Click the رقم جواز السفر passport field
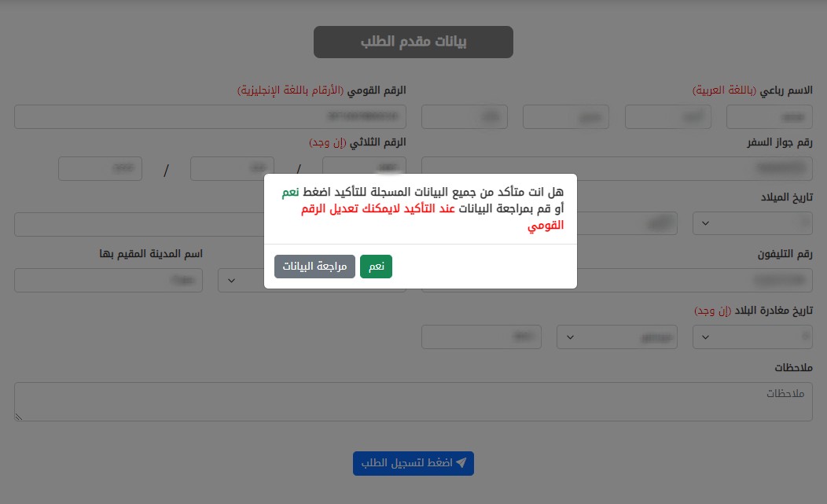The height and width of the screenshot is (504, 827). coord(617,168)
